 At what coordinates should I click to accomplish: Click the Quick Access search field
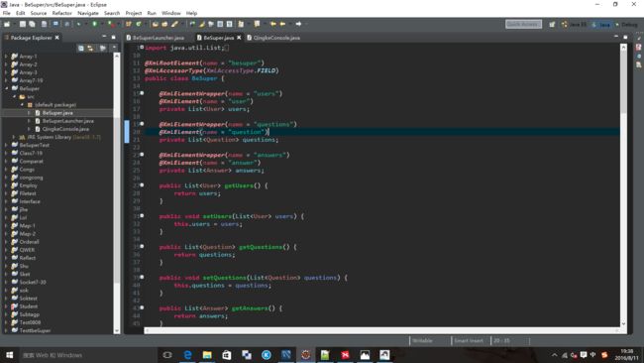click(x=523, y=24)
